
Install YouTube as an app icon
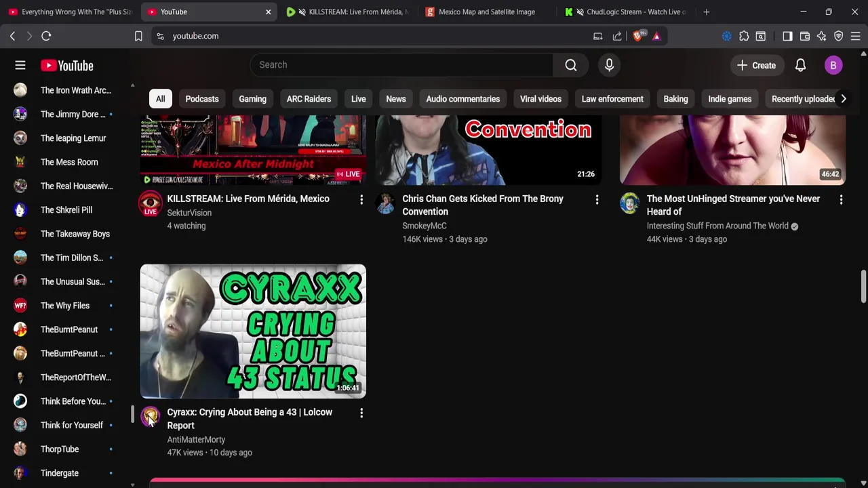click(x=597, y=36)
